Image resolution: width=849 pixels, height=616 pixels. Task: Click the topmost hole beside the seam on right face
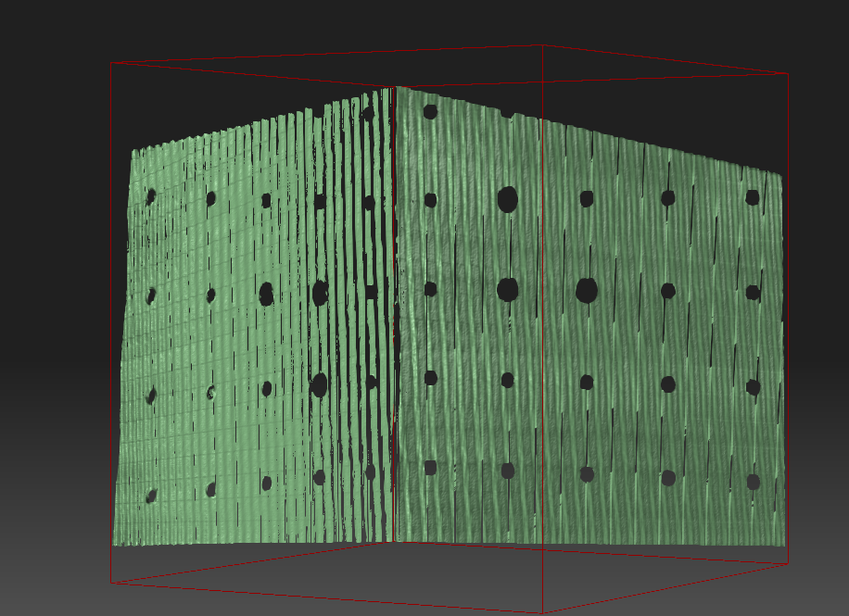[430, 112]
